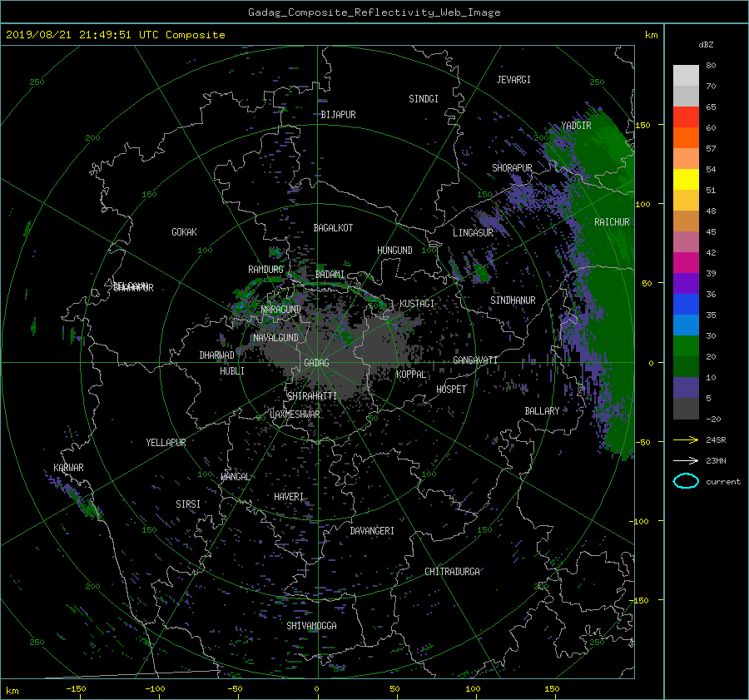
Task: Click the HUBLI city label
Action: 231,371
